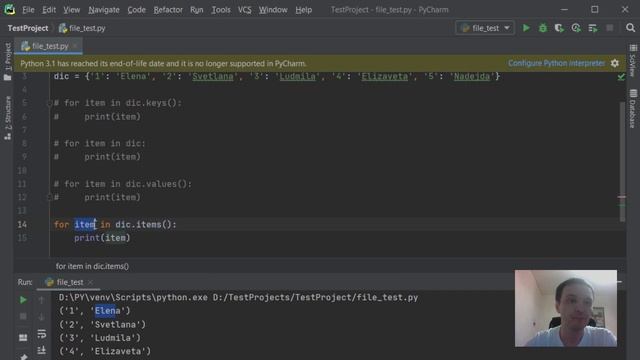Click restore layout icon in Run panel
The image size is (640, 360).
[23, 338]
